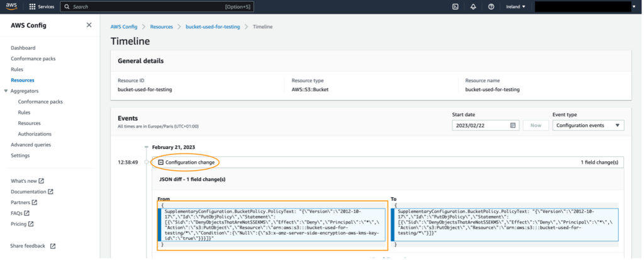Click '1 field change(s)' text in event row

[x=599, y=163]
